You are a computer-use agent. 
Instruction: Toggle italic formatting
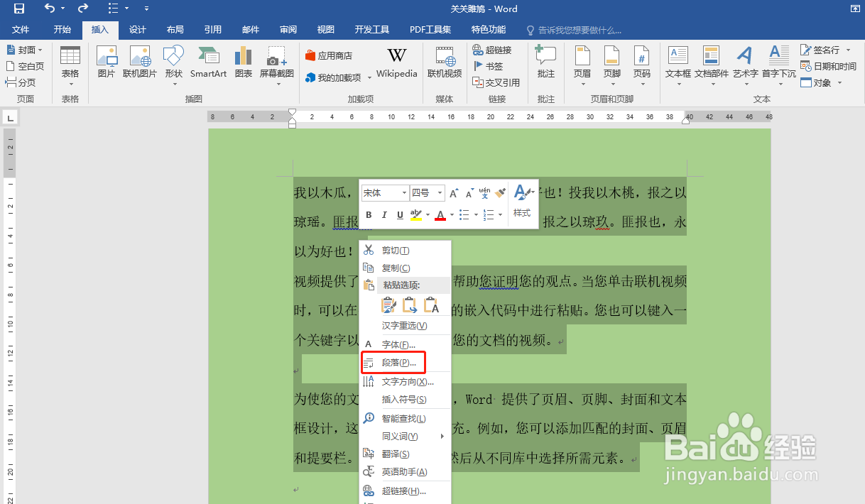pyautogui.click(x=384, y=215)
